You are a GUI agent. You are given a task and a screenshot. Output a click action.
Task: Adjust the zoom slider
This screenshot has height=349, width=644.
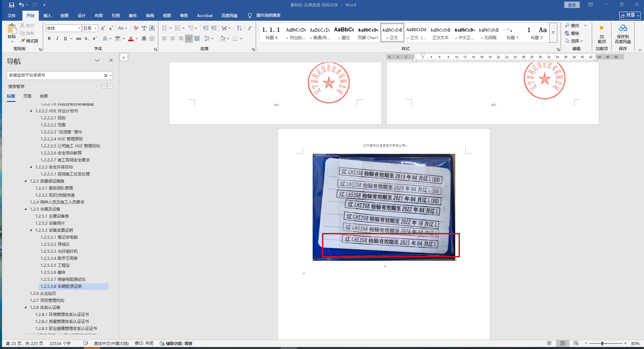coord(602,343)
